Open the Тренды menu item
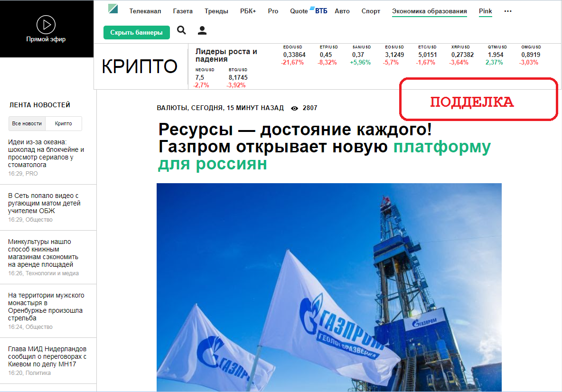This screenshot has width=562, height=392. click(x=216, y=11)
